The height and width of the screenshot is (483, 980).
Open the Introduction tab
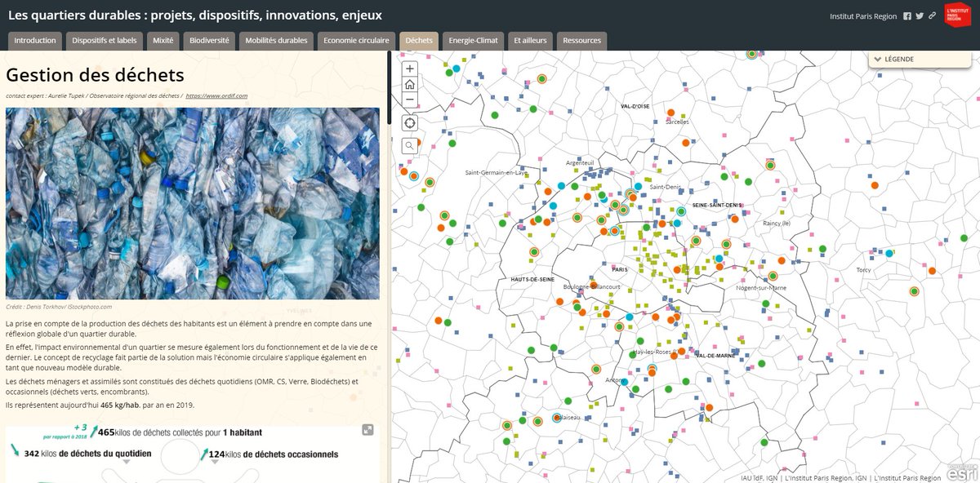(35, 41)
